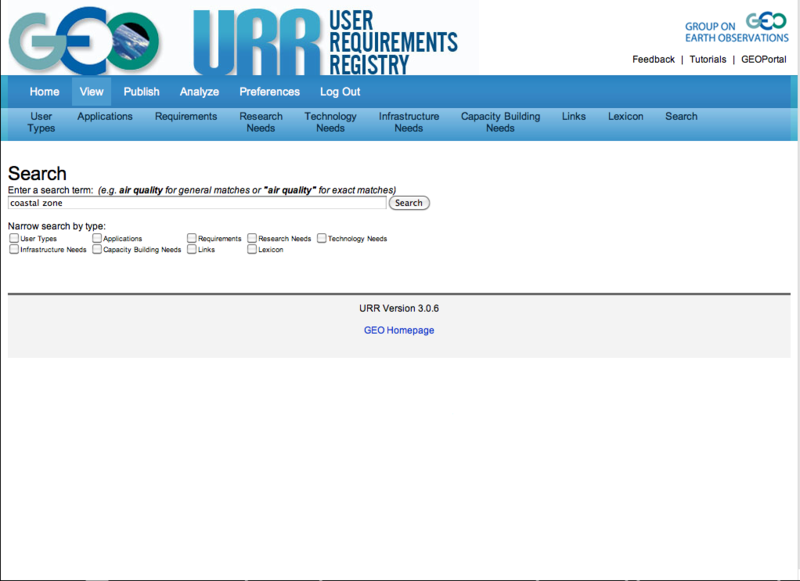Enable the Applications search filter checkbox

tap(97, 239)
